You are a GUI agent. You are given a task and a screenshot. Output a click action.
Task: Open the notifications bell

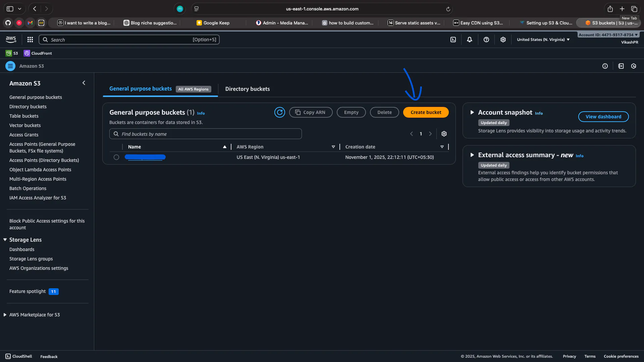(470, 40)
